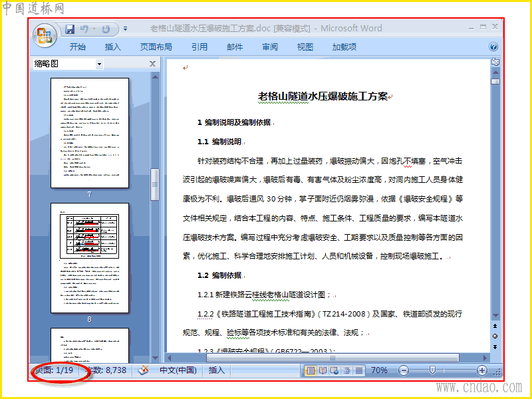Switch to Print Layout view
Image resolution: width=532 pixels, height=399 pixels.
click(311, 370)
